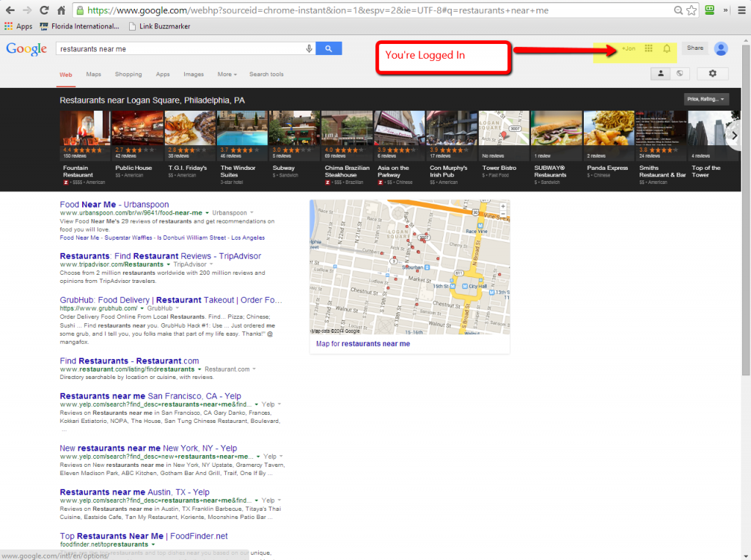The height and width of the screenshot is (560, 751).
Task: Click the restaurants map preview
Action: [409, 267]
